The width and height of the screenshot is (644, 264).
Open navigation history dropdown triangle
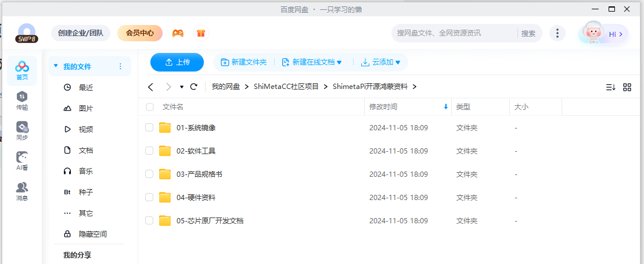pyautogui.click(x=182, y=87)
